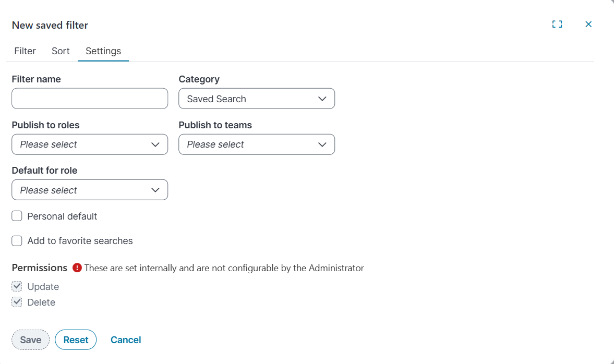Viewport: 614px width, 364px height.
Task: Select the Settings tab
Action: 103,51
